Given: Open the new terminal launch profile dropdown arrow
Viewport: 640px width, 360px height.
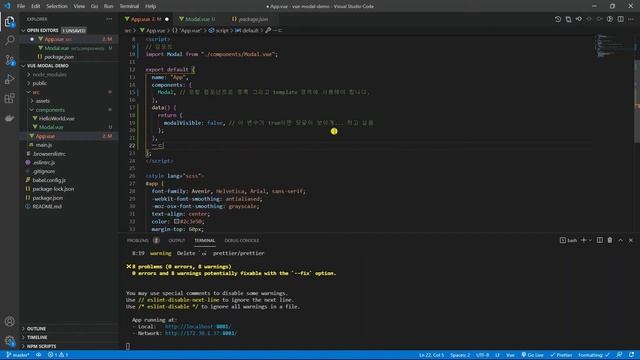Looking at the screenshot, I should pos(590,240).
